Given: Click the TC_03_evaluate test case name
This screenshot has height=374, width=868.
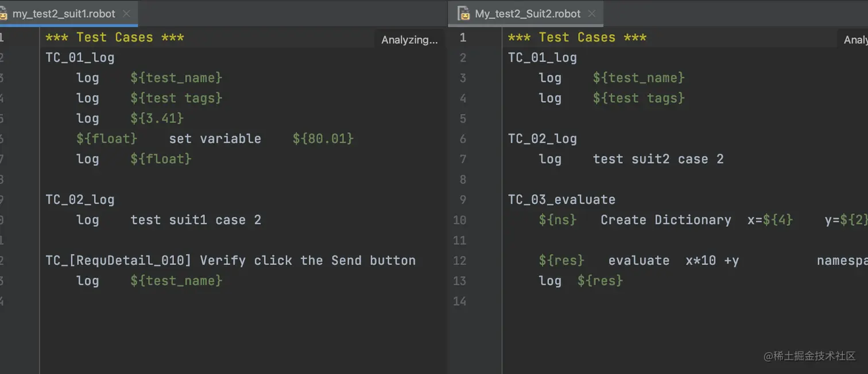Looking at the screenshot, I should (x=561, y=200).
